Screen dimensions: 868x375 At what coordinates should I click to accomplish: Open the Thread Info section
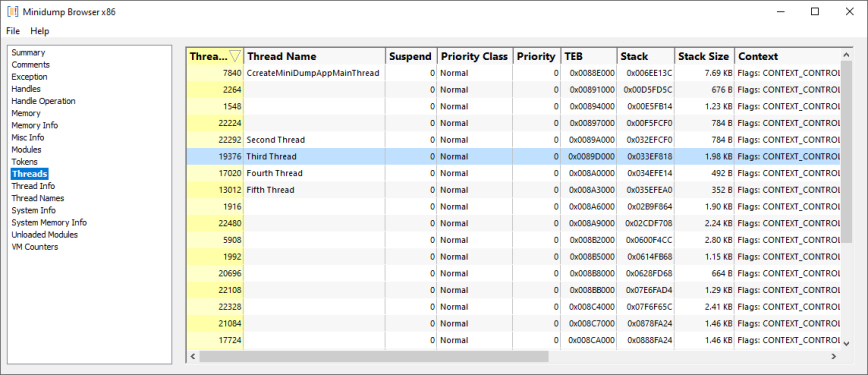point(33,187)
